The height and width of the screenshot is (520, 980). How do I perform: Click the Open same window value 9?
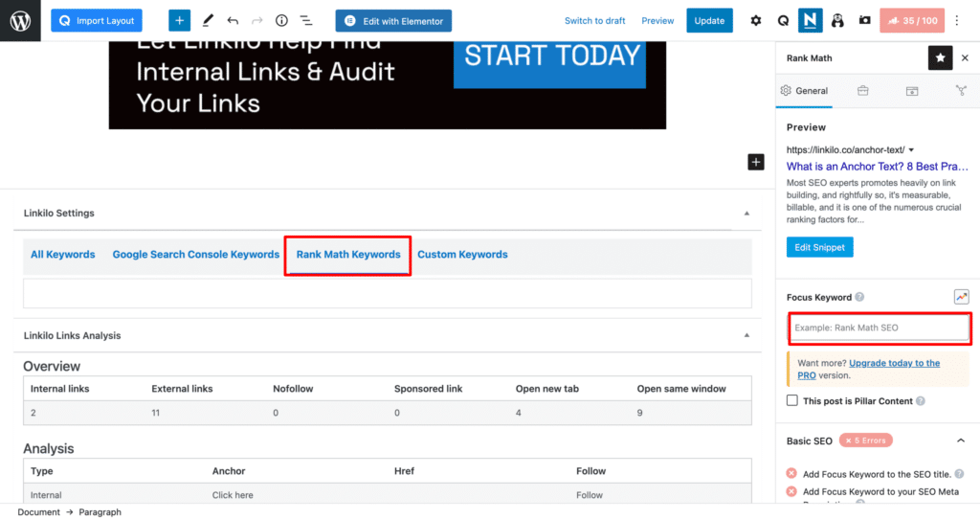pos(639,413)
